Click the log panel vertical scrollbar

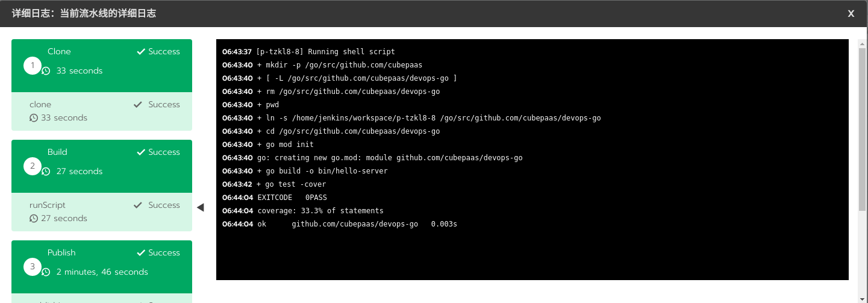coord(862,130)
